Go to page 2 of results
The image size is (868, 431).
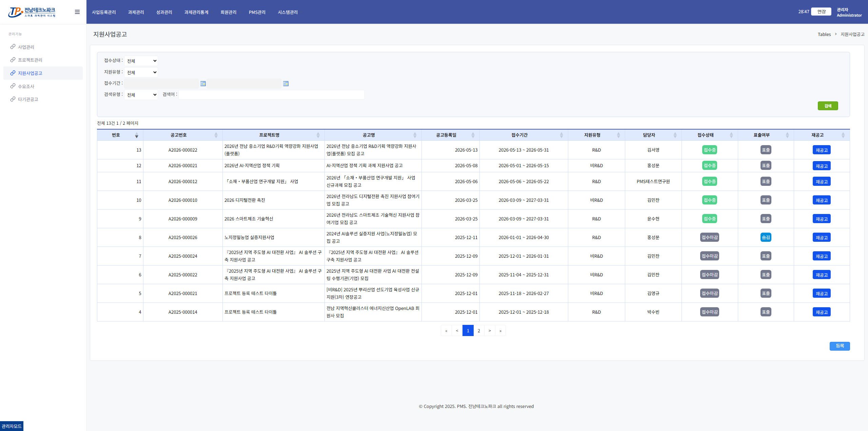[479, 331]
